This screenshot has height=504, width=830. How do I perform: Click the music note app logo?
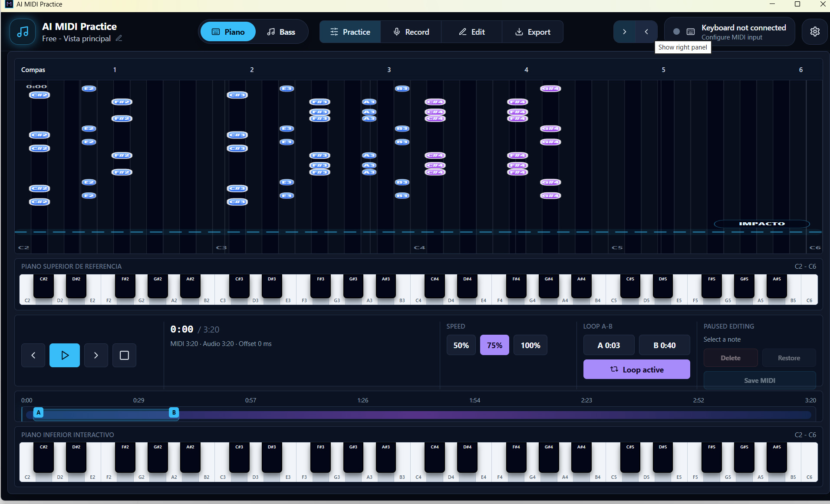[23, 32]
